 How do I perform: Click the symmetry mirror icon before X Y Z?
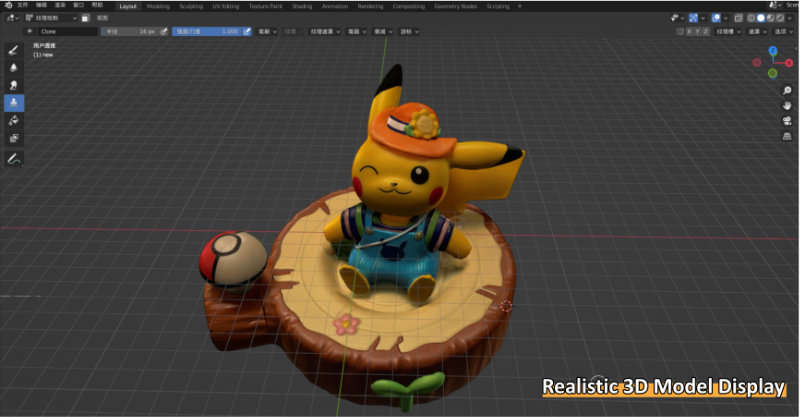coord(680,32)
